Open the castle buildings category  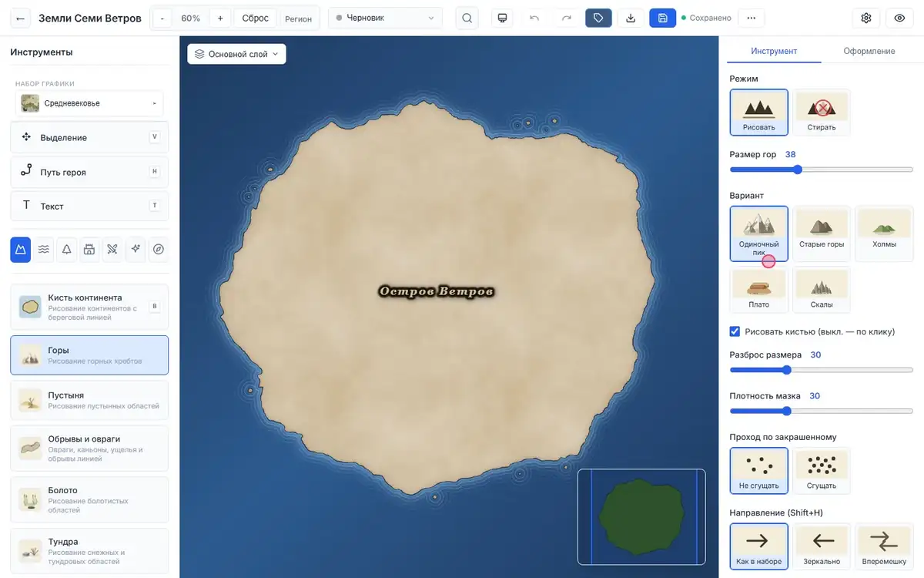[89, 249]
